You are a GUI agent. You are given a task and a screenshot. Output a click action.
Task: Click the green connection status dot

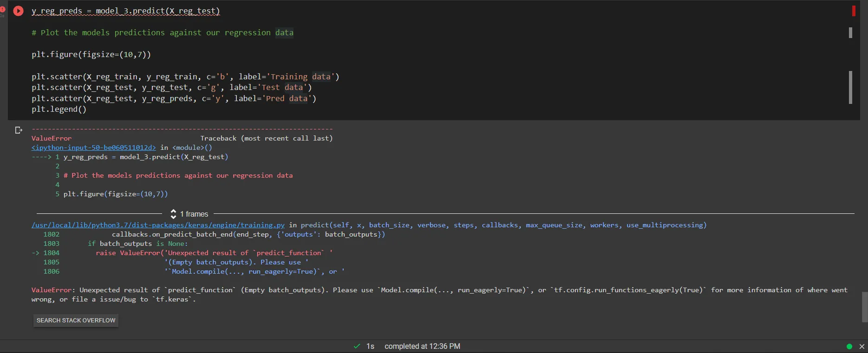point(849,347)
